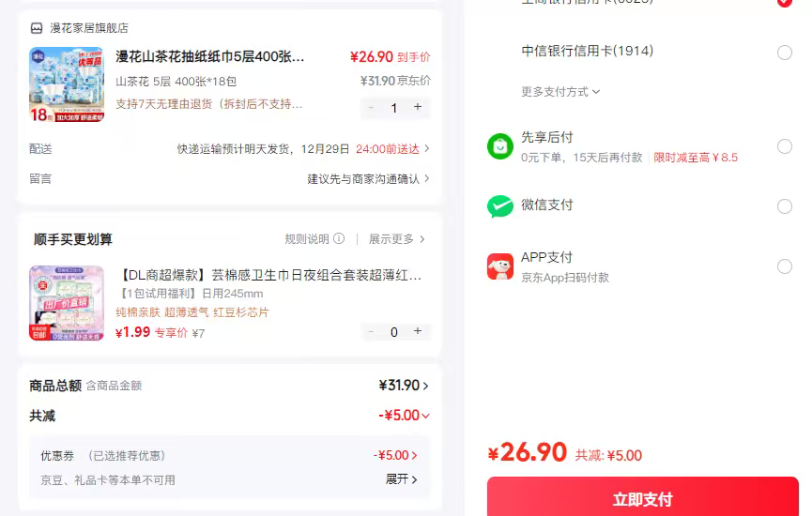Increase tissue quantity with plus icon
This screenshot has width=812, height=516.
(418, 108)
